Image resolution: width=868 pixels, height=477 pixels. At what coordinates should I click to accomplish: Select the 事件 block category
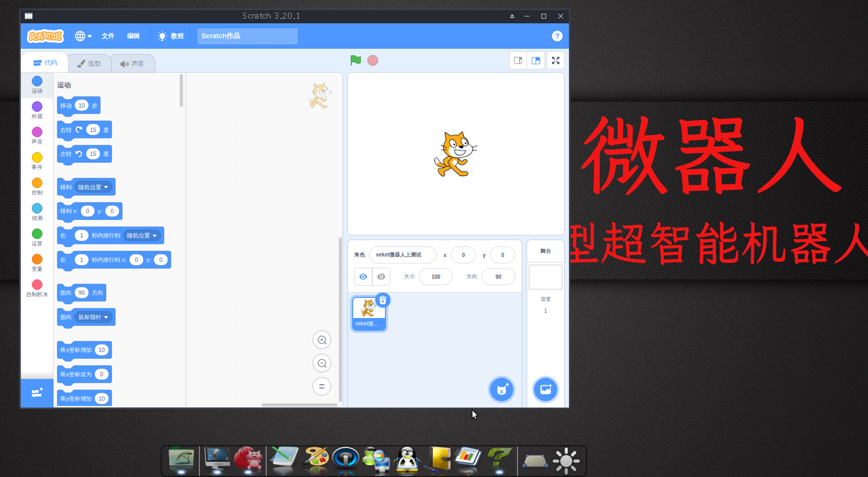[x=37, y=161]
